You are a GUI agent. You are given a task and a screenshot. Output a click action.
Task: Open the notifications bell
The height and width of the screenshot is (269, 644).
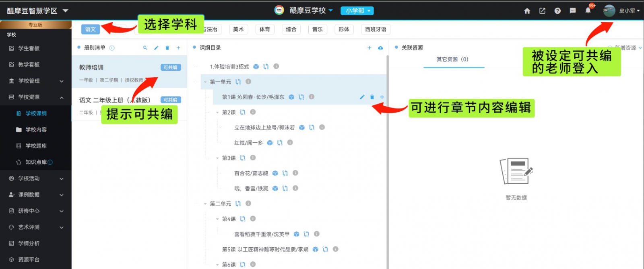pos(588,11)
